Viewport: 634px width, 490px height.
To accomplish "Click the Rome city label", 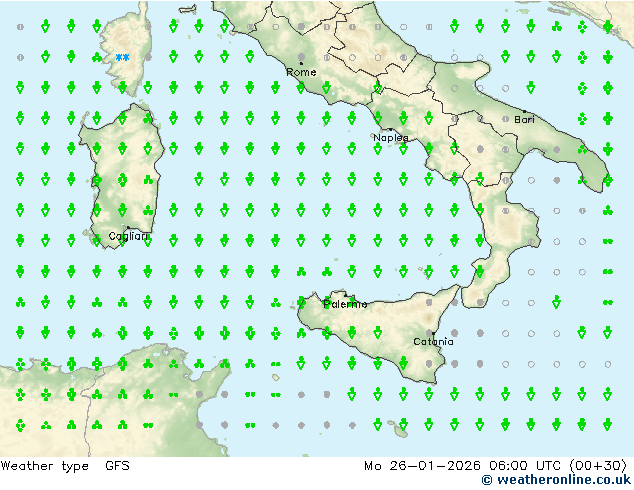I will [301, 72].
